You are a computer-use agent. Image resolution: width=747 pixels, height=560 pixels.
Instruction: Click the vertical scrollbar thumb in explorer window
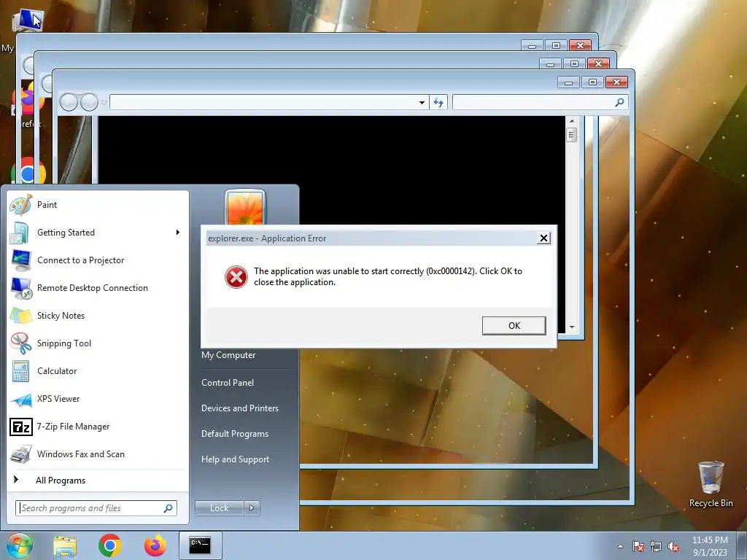[572, 135]
